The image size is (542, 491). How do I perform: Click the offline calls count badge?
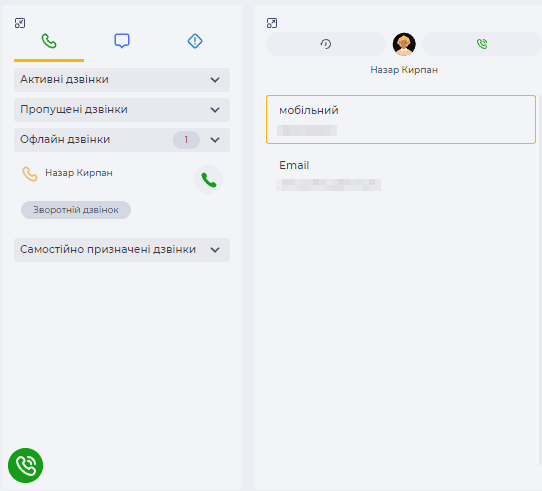[186, 140]
